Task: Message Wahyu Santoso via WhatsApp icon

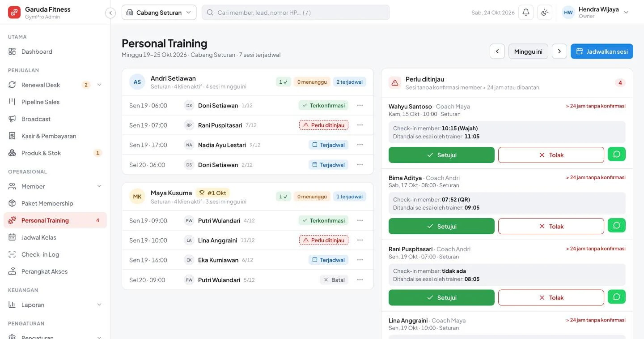Action: [617, 154]
